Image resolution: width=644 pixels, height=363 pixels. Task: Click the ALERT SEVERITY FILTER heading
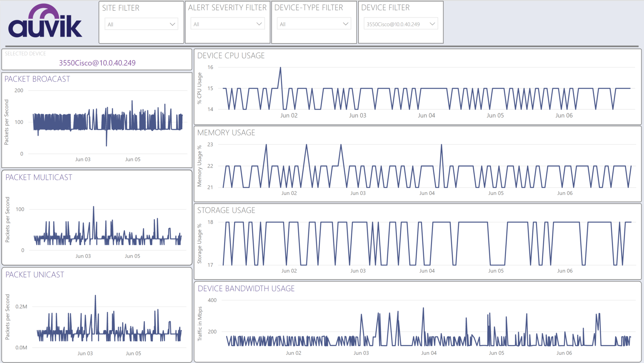pyautogui.click(x=228, y=8)
